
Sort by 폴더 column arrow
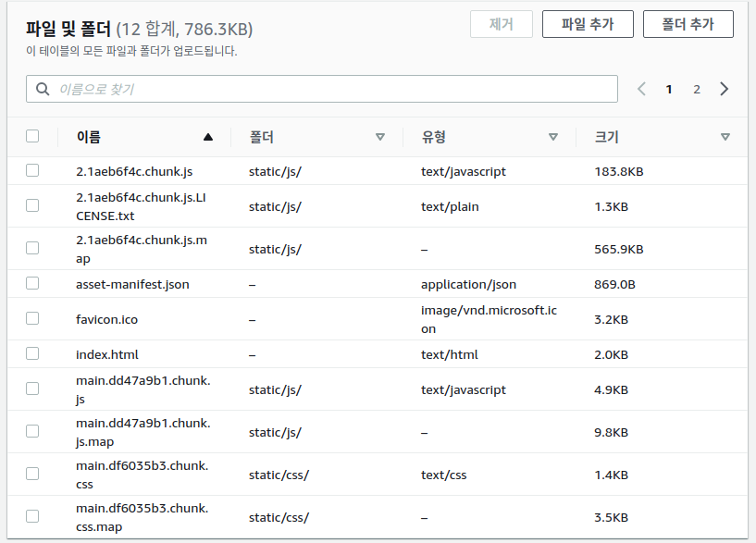coord(380,137)
